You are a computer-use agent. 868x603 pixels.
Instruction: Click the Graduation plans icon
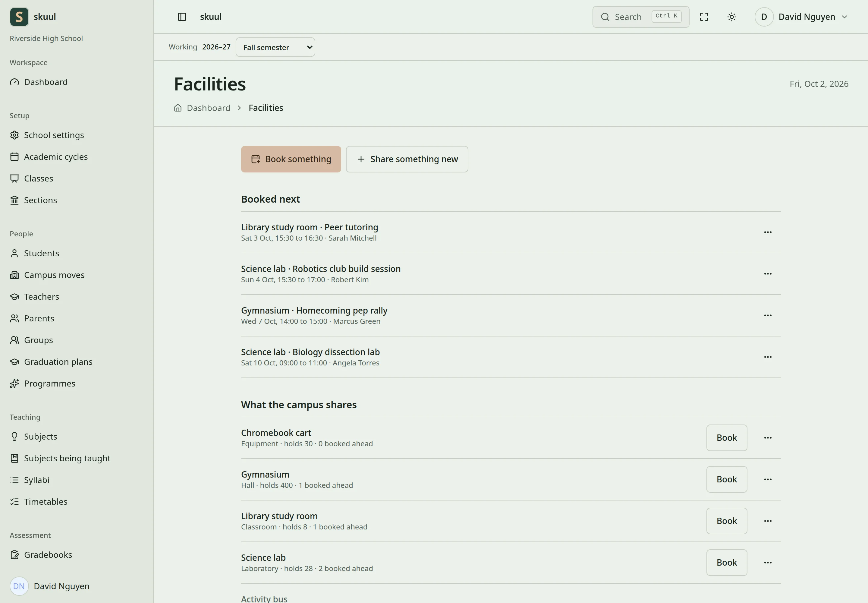[x=14, y=362]
